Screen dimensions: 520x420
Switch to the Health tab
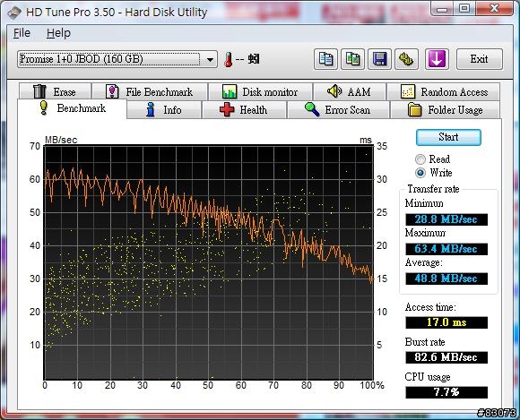click(x=244, y=109)
